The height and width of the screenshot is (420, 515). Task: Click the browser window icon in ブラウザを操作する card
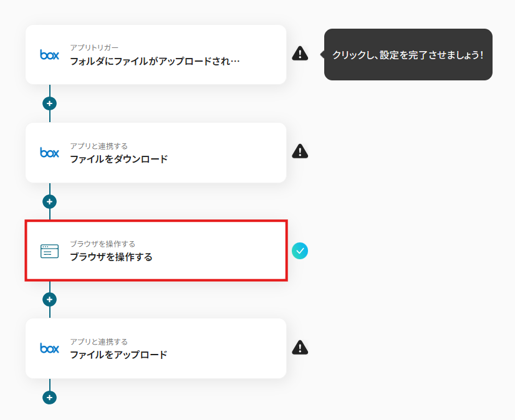point(50,251)
